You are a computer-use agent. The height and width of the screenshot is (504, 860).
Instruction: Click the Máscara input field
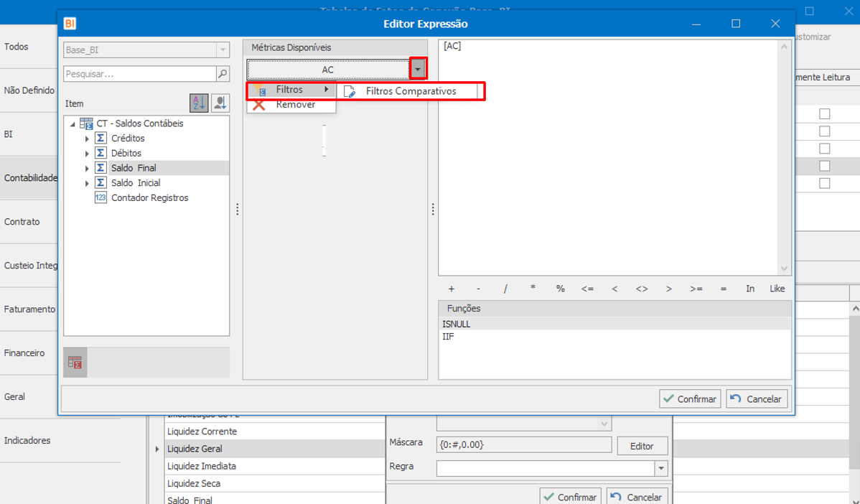[524, 445]
